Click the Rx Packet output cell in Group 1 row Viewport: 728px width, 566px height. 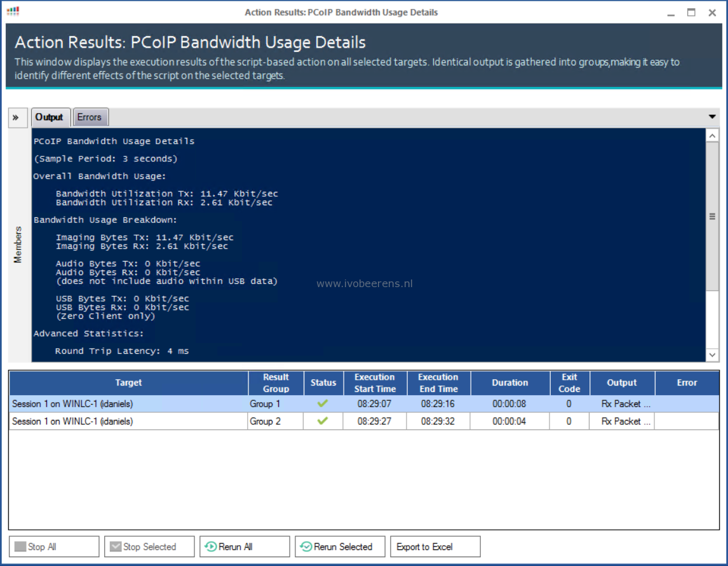click(x=622, y=404)
